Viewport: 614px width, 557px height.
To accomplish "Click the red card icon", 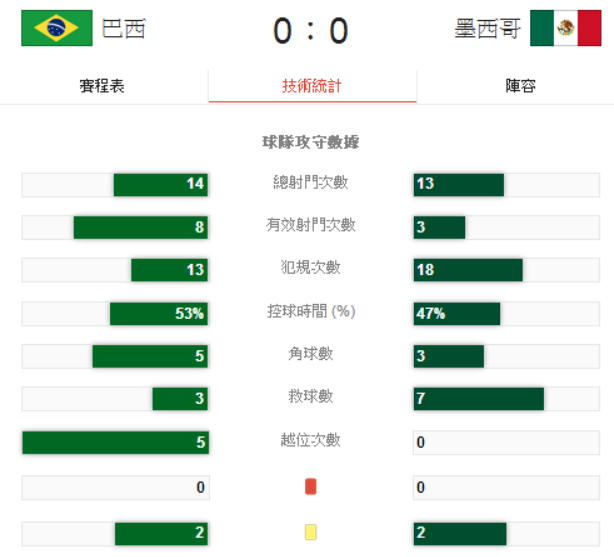I will pyautogui.click(x=310, y=487).
